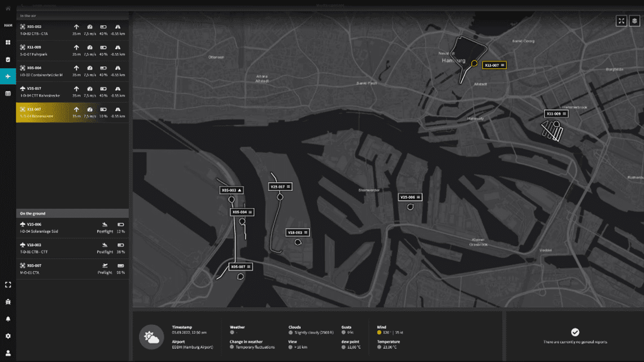
Task: Open the settings gear in the sidebar
Action: point(8,335)
